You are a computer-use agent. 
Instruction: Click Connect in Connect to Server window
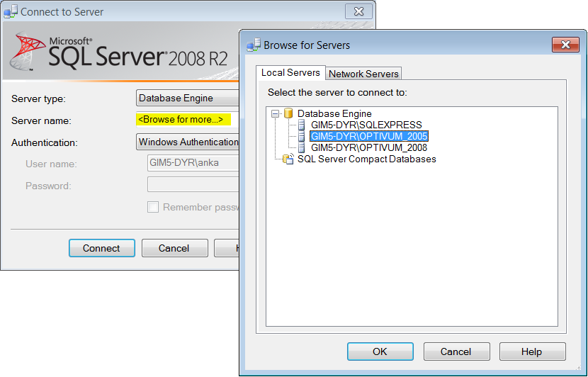tap(101, 248)
